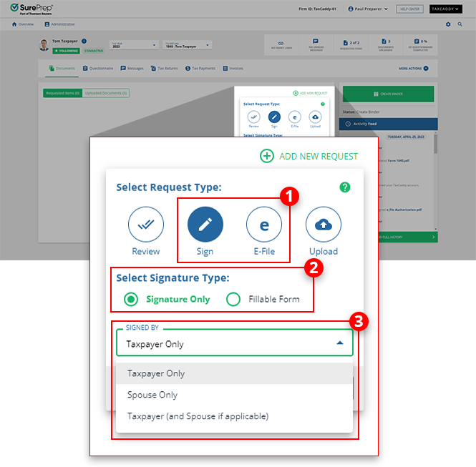The height and width of the screenshot is (467, 476).
Task: Switch to the Tax Returns tab
Action: click(x=164, y=68)
